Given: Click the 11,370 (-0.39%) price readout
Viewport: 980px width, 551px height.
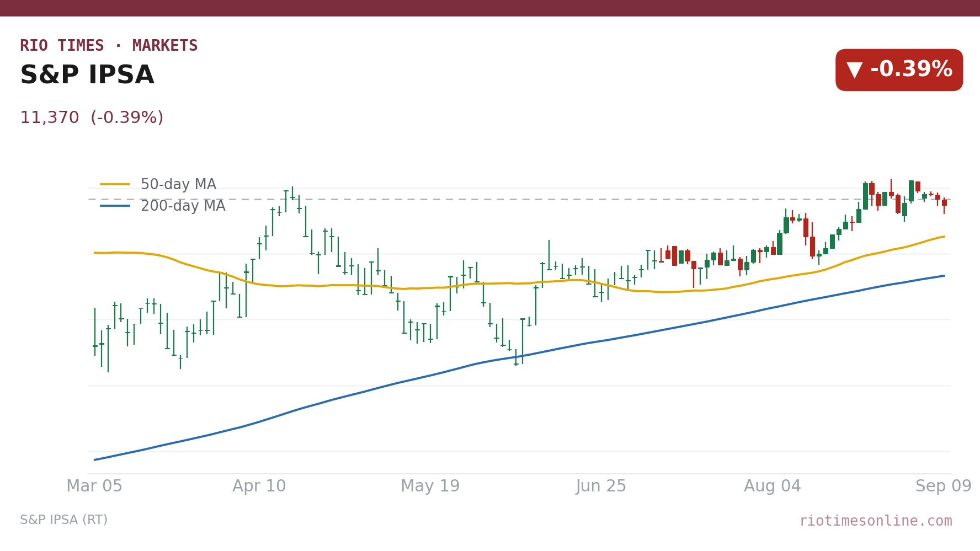Looking at the screenshot, I should click(x=92, y=118).
